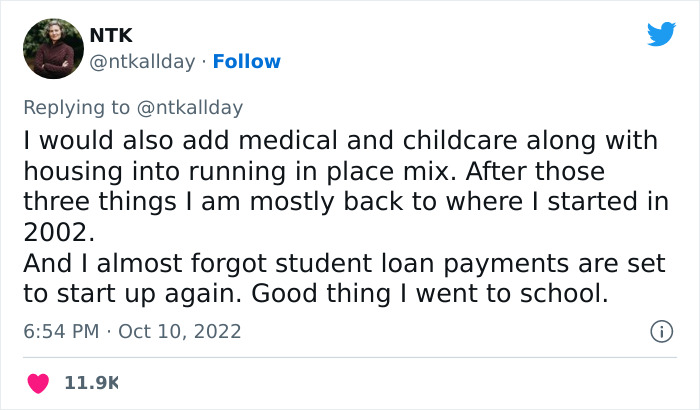Click the 'Replying to' label
This screenshot has height=410, width=700.
tap(76, 107)
